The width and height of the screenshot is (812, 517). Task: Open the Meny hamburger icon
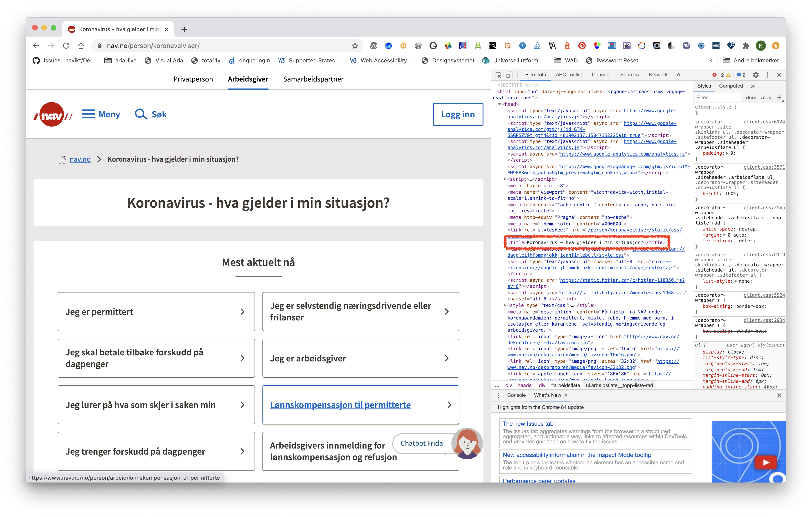pos(88,114)
